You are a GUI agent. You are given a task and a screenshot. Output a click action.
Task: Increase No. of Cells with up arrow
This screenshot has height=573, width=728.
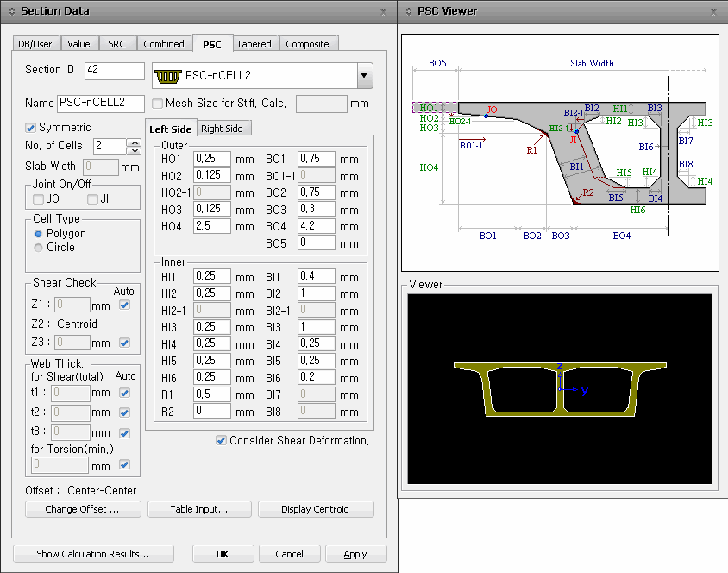coord(135,142)
